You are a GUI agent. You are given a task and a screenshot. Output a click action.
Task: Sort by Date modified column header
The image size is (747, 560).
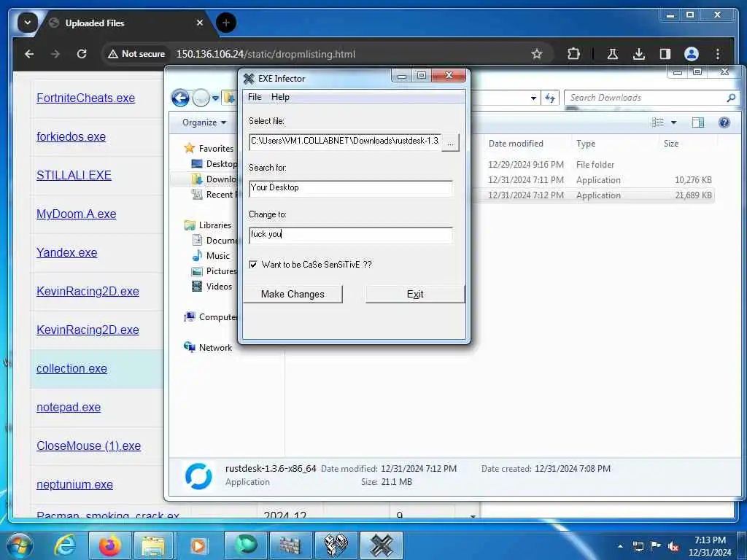(x=516, y=144)
